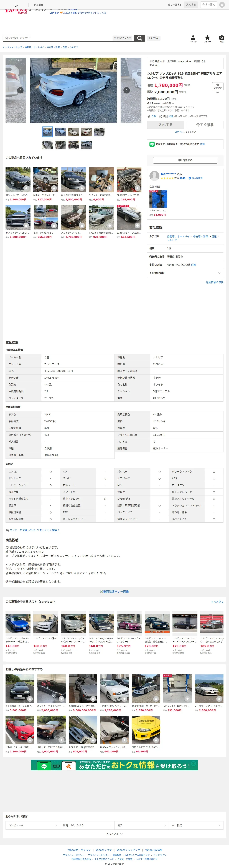229x868 pixels.
Task: Click the 質問する button
Action: (185, 160)
